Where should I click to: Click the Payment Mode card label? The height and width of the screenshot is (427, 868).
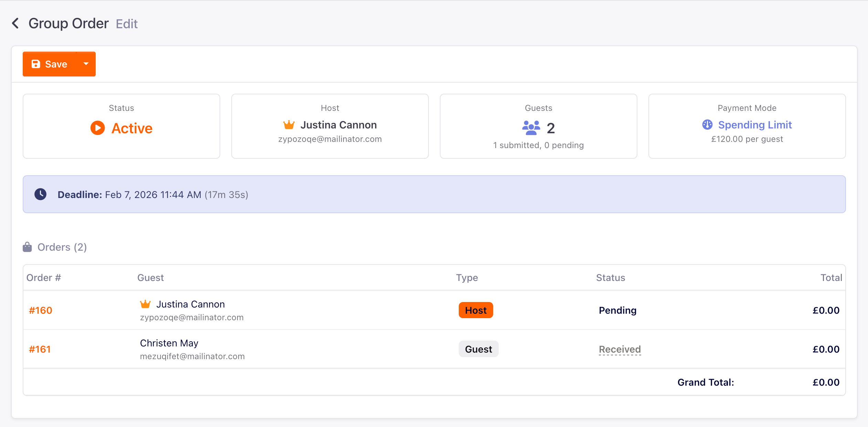pyautogui.click(x=747, y=108)
